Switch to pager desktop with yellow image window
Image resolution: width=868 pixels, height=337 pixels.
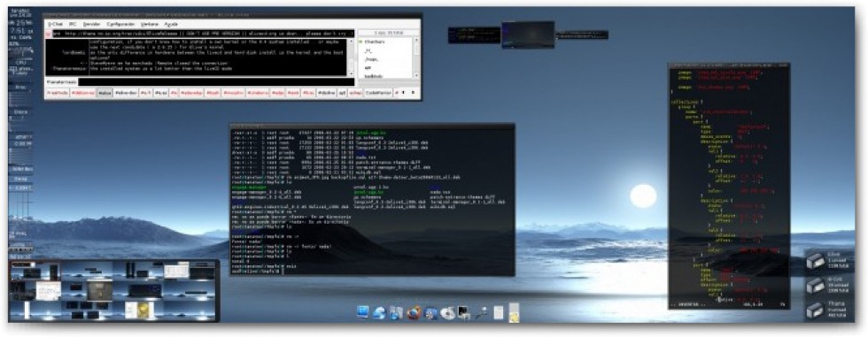138,310
